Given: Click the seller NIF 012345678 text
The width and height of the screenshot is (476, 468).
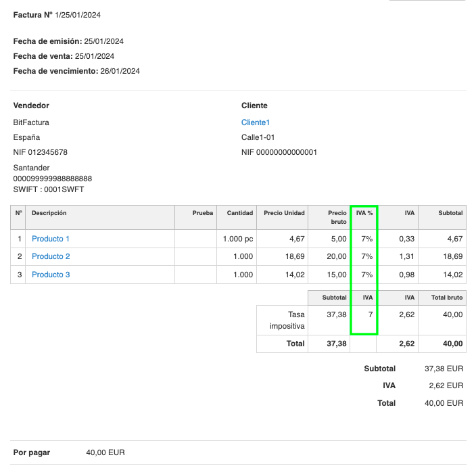Looking at the screenshot, I should click(41, 152).
